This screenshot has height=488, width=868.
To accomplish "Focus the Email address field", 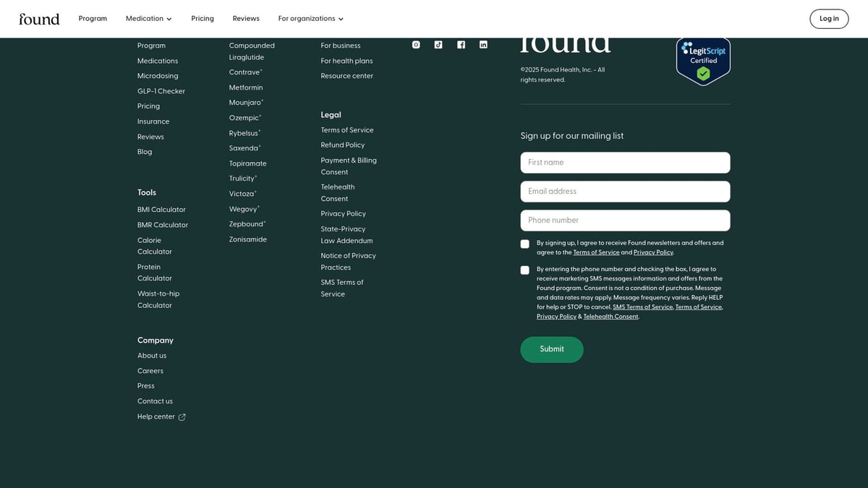I will 625,192.
